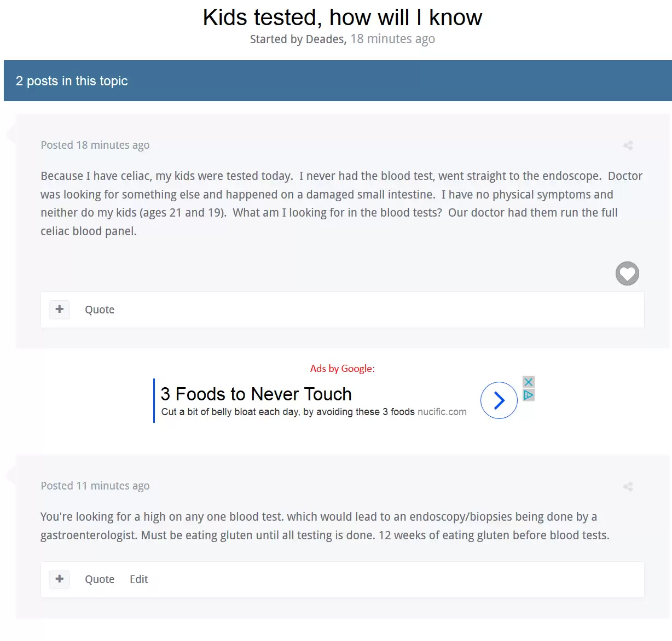
Task: Click the blue arrow button in the ad
Action: 499,400
